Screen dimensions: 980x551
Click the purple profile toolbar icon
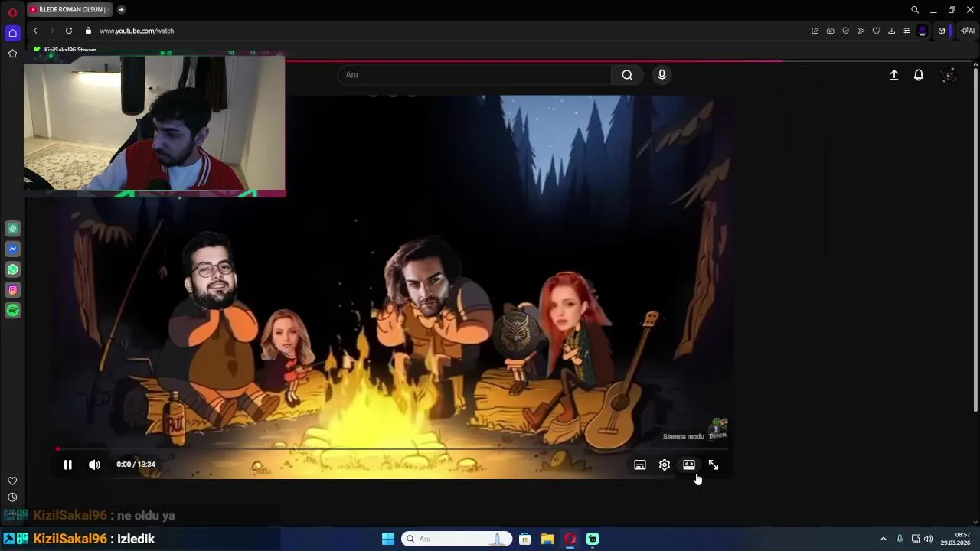click(923, 31)
